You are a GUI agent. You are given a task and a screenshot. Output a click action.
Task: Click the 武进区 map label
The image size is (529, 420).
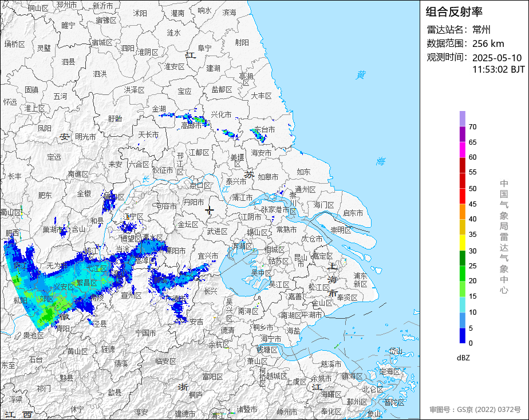coord(218,232)
